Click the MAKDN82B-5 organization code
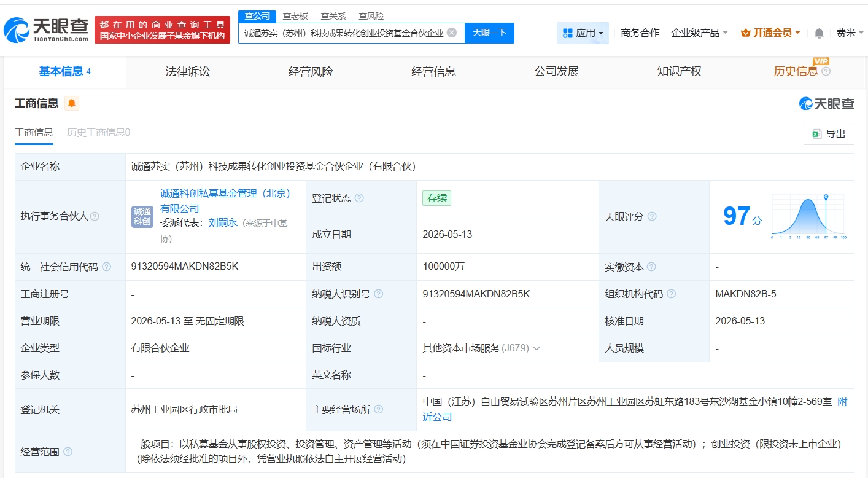The image size is (868, 478). [746, 294]
